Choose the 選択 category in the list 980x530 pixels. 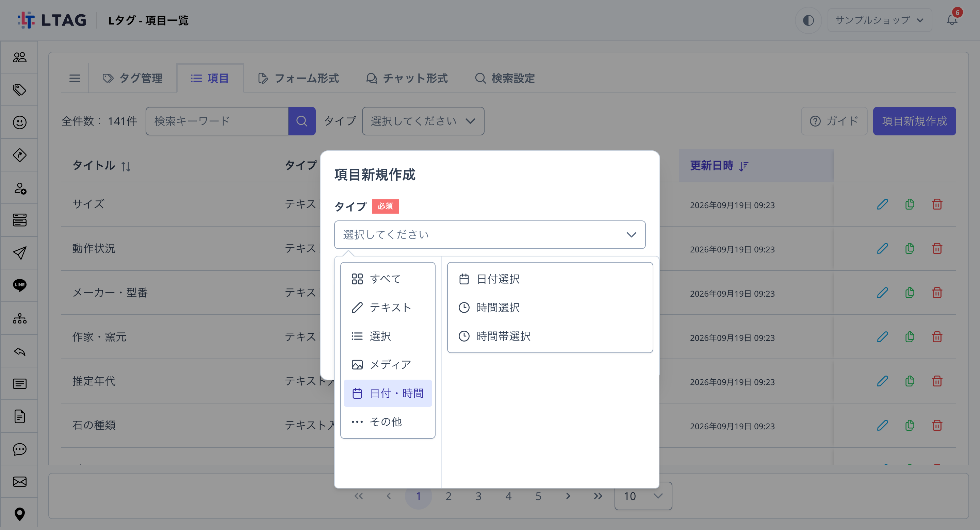[388, 336]
